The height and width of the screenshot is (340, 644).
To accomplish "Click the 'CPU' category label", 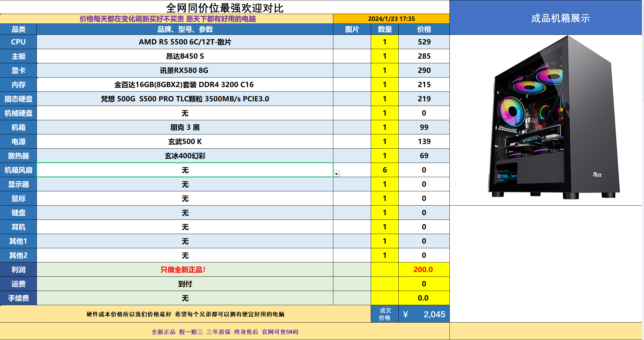I will pos(18,42).
